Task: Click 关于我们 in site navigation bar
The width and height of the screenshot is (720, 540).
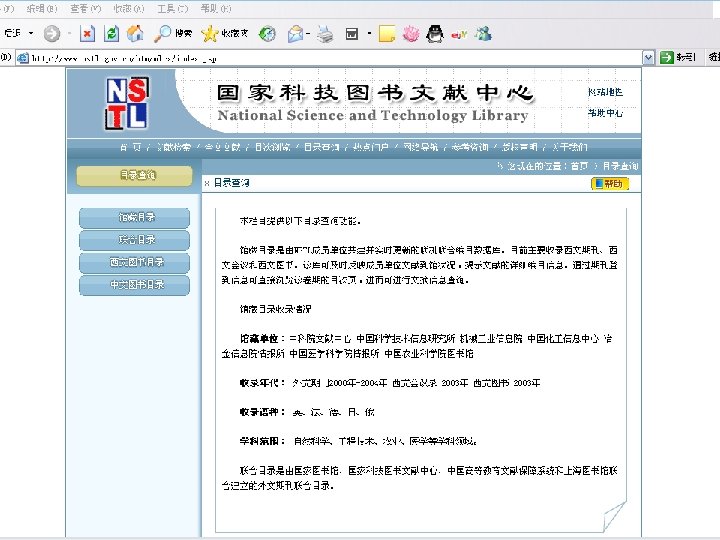Action: click(x=569, y=147)
